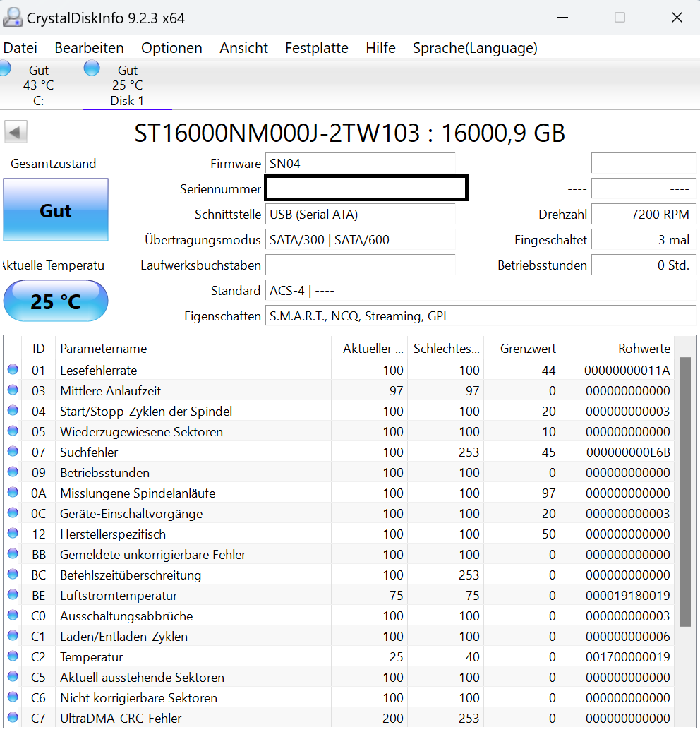The width and height of the screenshot is (700, 732).
Task: Select the Temperatur parameter name
Action: [x=92, y=657]
